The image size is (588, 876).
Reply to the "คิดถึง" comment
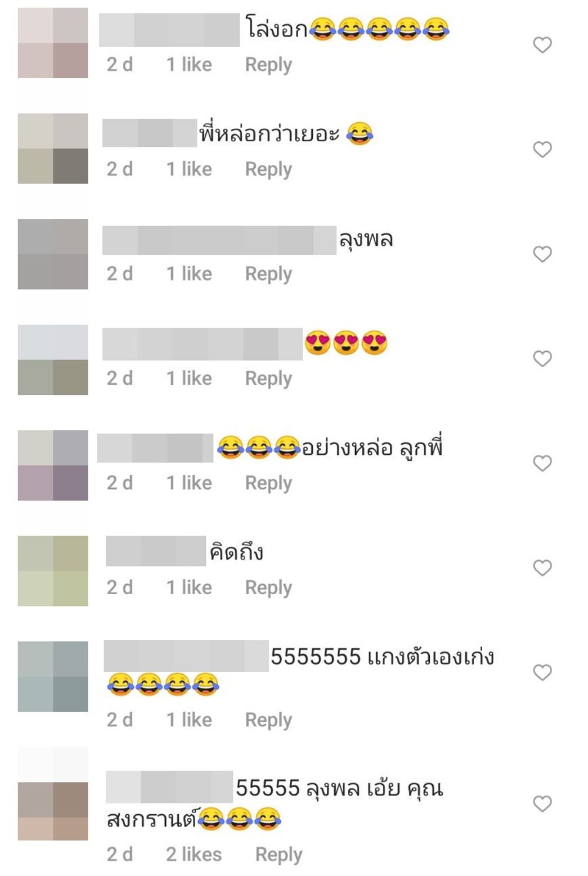coord(268,588)
